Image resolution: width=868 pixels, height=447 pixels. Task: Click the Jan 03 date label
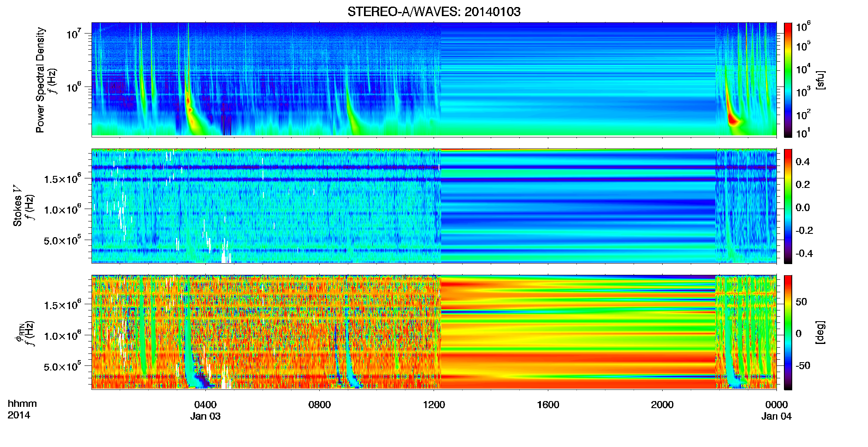(x=205, y=416)
